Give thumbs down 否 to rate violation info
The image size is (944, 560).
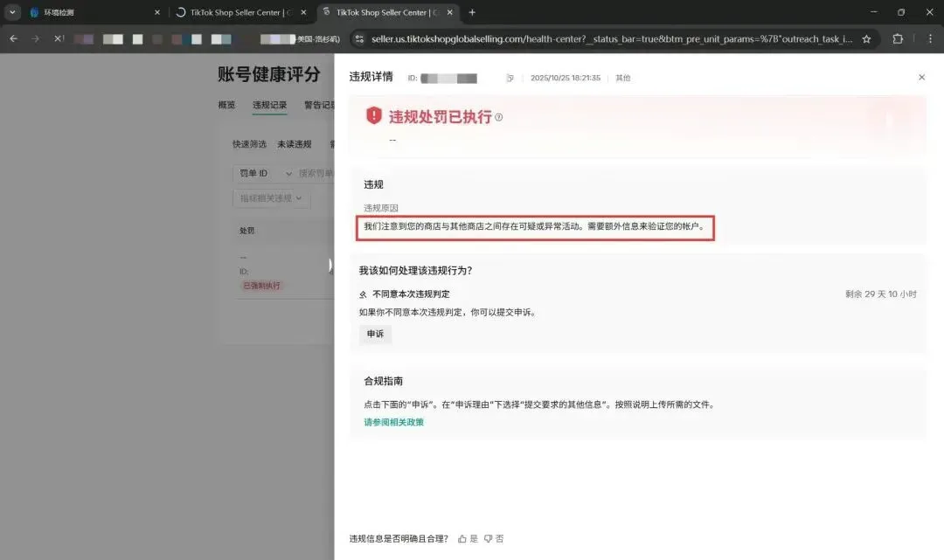pos(492,538)
